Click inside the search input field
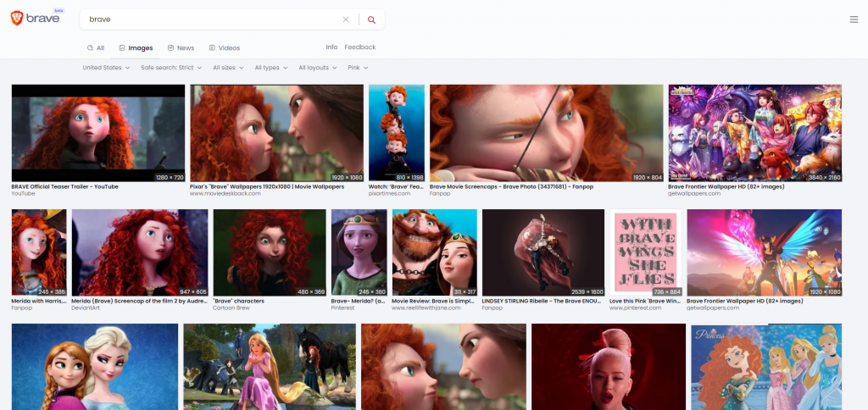Viewport: 868px width, 410px height. click(212, 19)
